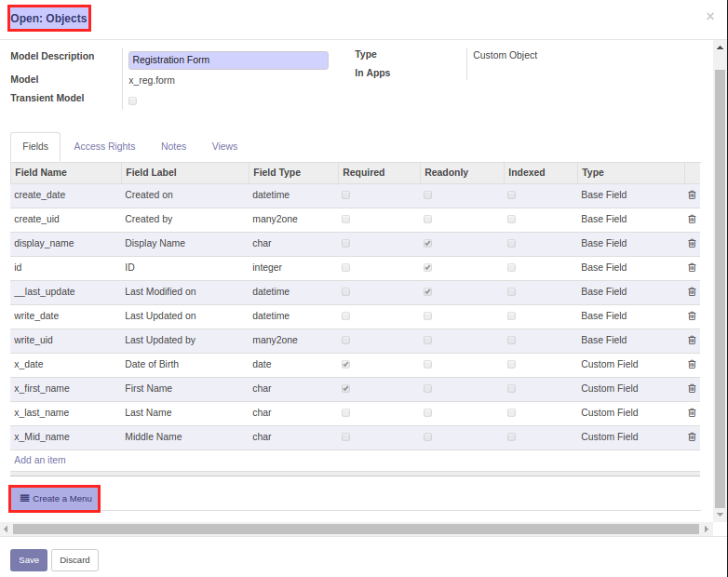Toggle Required checkbox for x_first_name
728x577 pixels.
tap(346, 388)
